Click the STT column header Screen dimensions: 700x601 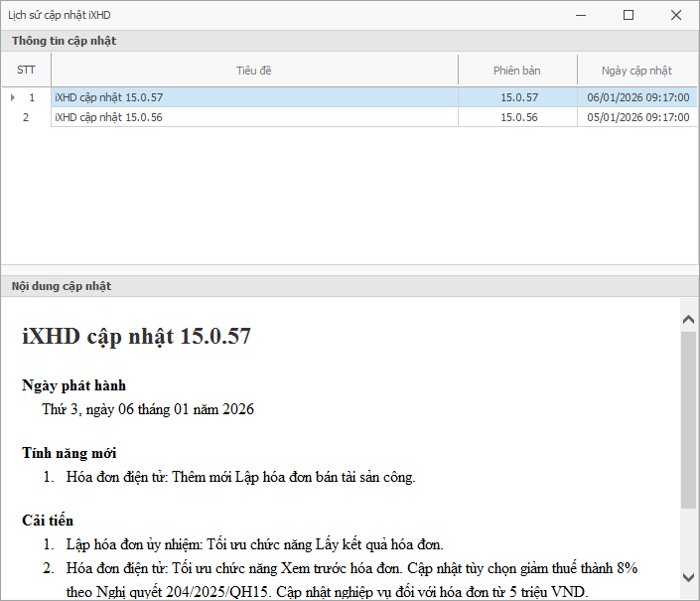click(26, 70)
